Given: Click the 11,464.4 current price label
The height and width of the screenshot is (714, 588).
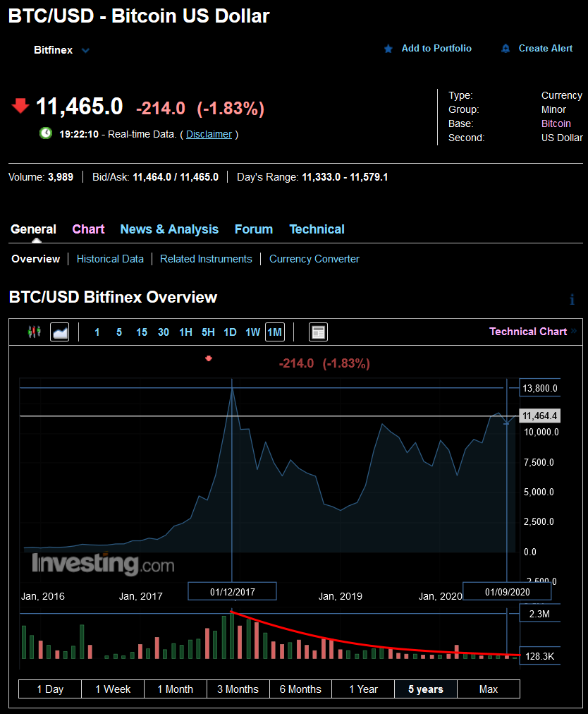Looking at the screenshot, I should pyautogui.click(x=539, y=416).
